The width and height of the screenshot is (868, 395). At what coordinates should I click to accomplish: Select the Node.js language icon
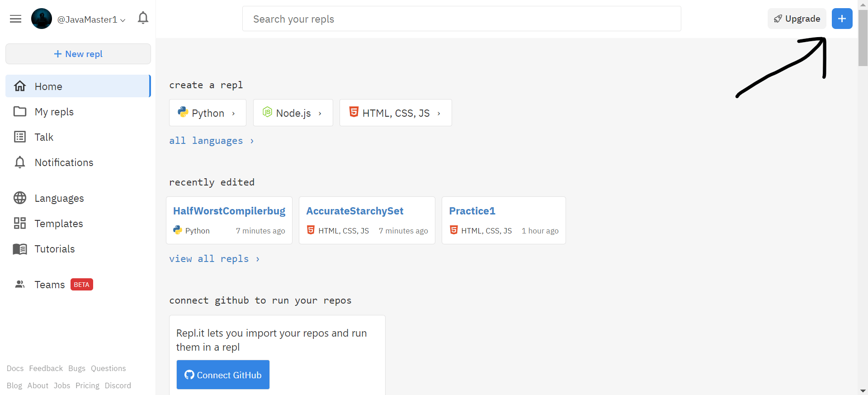point(268,112)
